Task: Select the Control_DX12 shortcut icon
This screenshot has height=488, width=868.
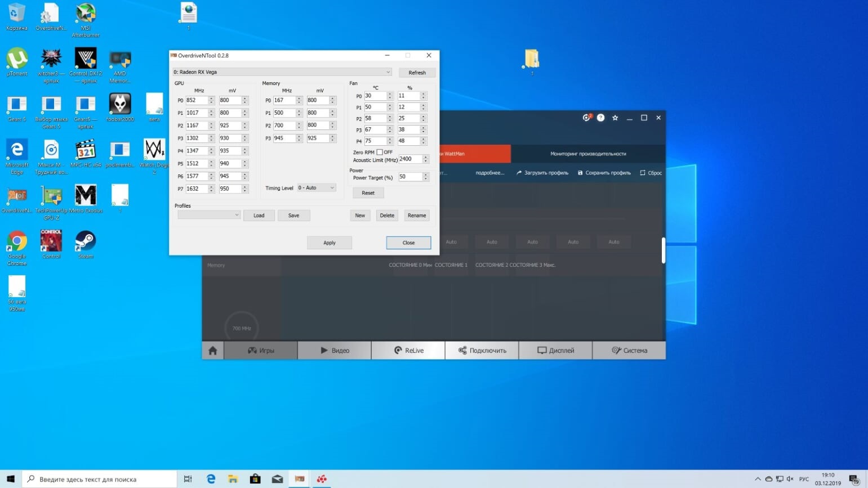Action: (86, 65)
